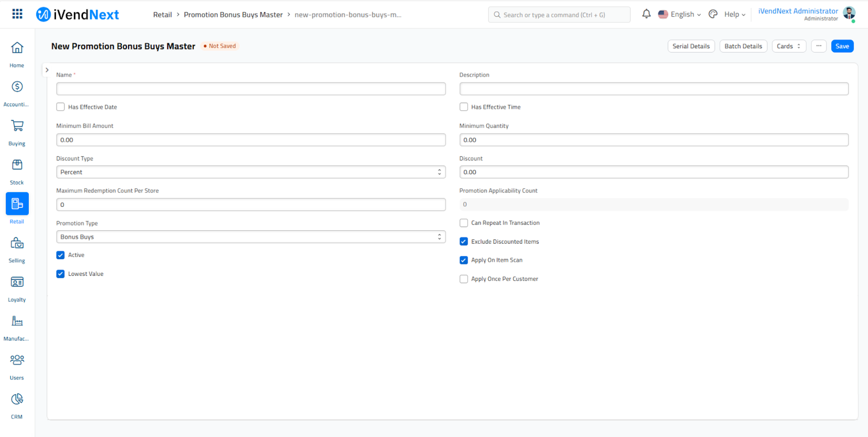
Task: Open the Loyalty module icon
Action: [x=17, y=282]
